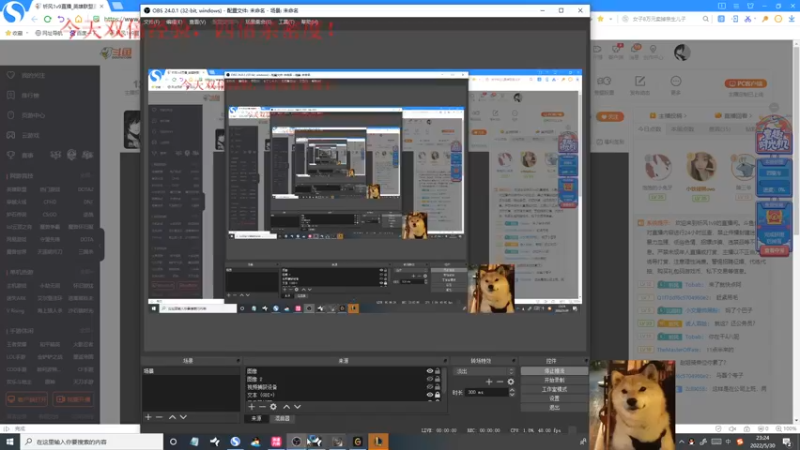Toggle the lock for the 文本 (GDI+) source

click(437, 394)
